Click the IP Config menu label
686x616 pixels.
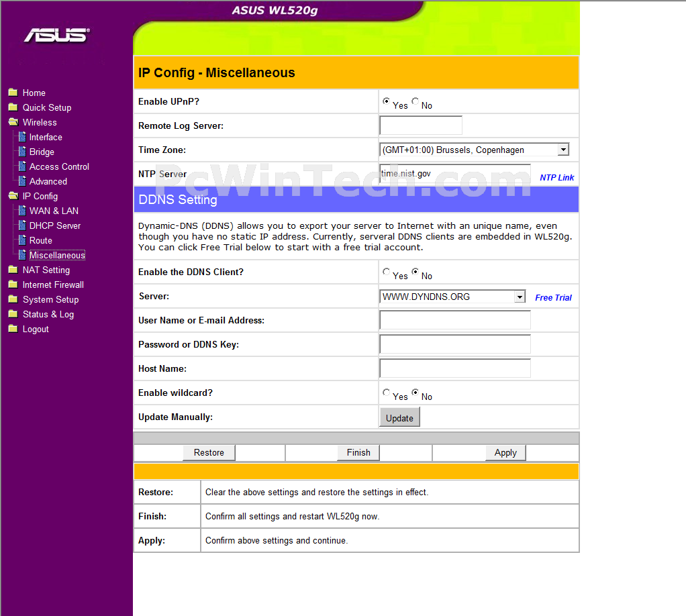point(40,197)
